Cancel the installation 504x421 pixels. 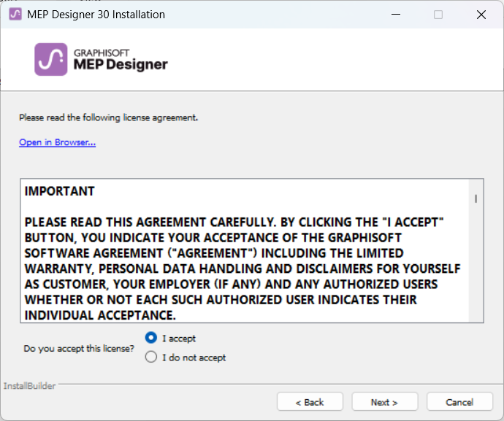[459, 401]
